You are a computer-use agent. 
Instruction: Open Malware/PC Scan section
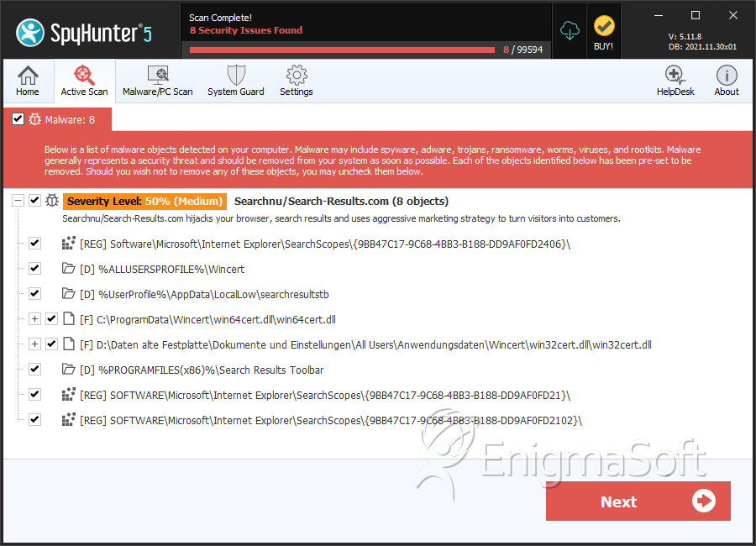(158, 81)
